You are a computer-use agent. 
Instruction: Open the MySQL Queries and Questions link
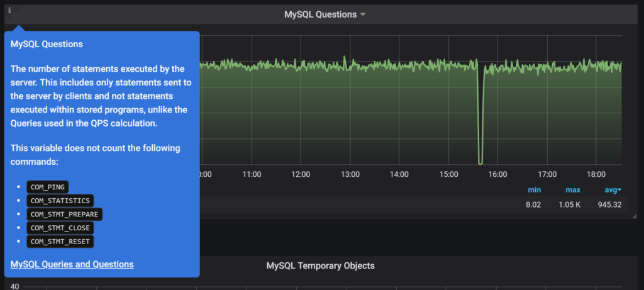pos(72,264)
